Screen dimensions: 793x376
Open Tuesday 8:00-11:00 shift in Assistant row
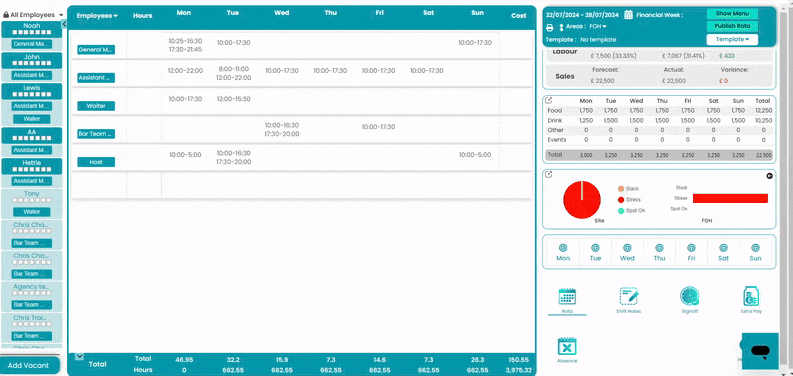coord(234,69)
